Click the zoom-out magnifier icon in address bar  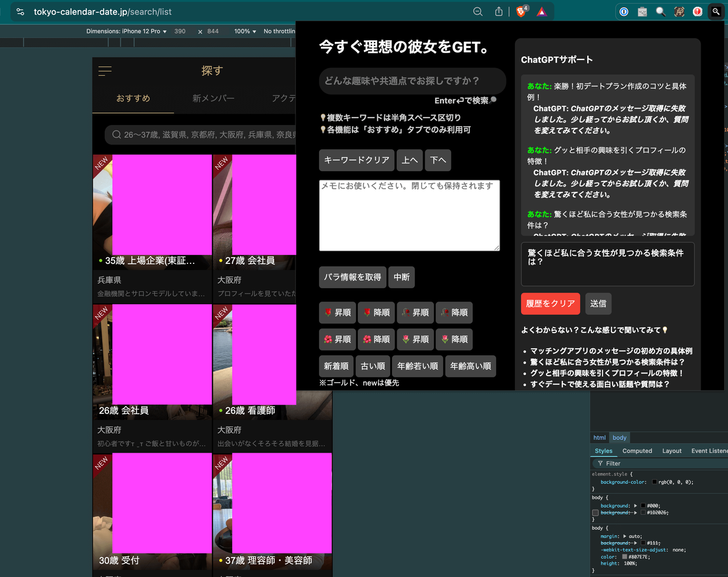[478, 12]
